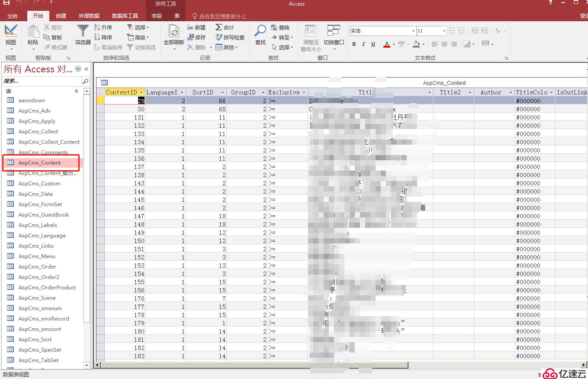Click the Copy (复制) button

coord(53,37)
